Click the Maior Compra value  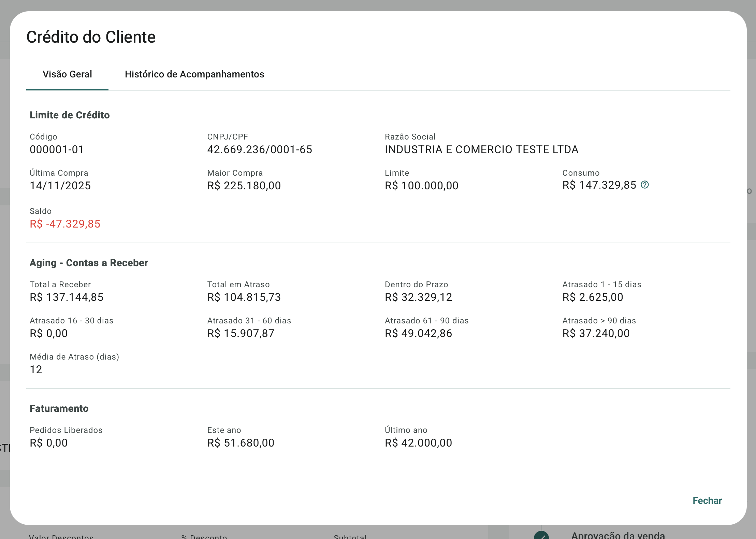244,186
